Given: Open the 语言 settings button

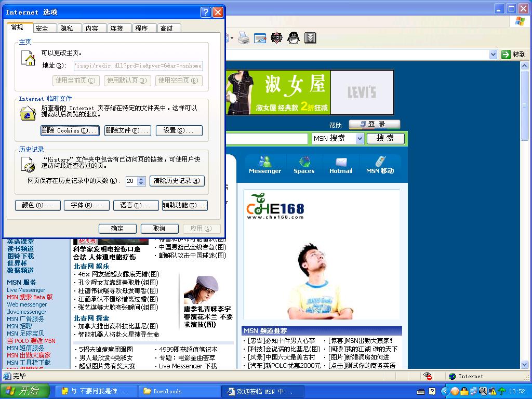Looking at the screenshot, I should 136,205.
